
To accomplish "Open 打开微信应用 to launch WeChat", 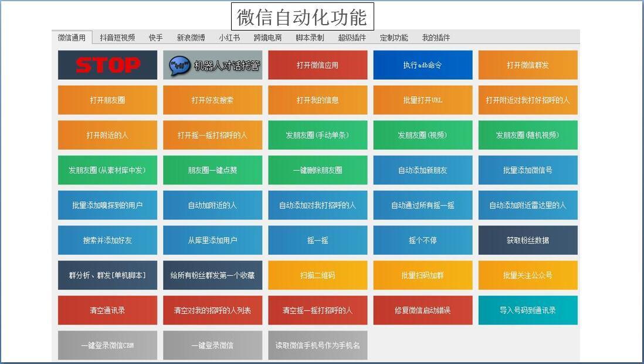I will [317, 65].
